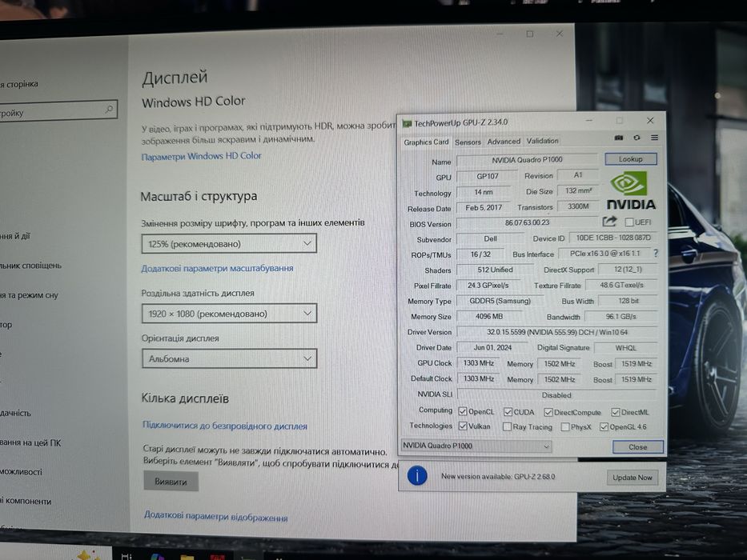Open Підключитися до безпровідного дисплея link
Viewport: 747px width, 560px height.
click(225, 426)
